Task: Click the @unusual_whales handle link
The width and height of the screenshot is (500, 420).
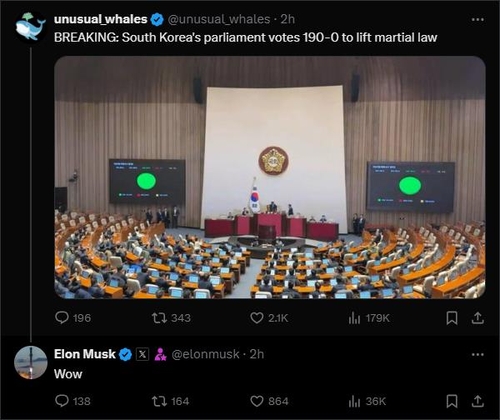Action: coord(219,19)
